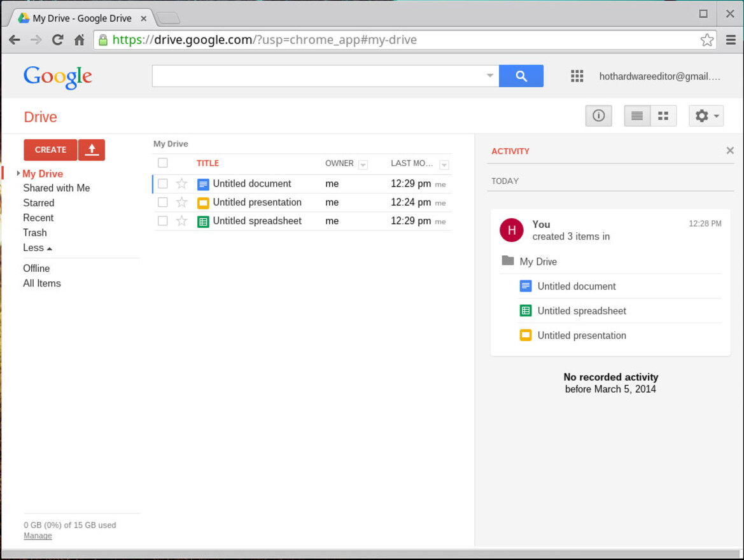The width and height of the screenshot is (744, 560).
Task: Open Starred in sidebar
Action: tap(38, 203)
